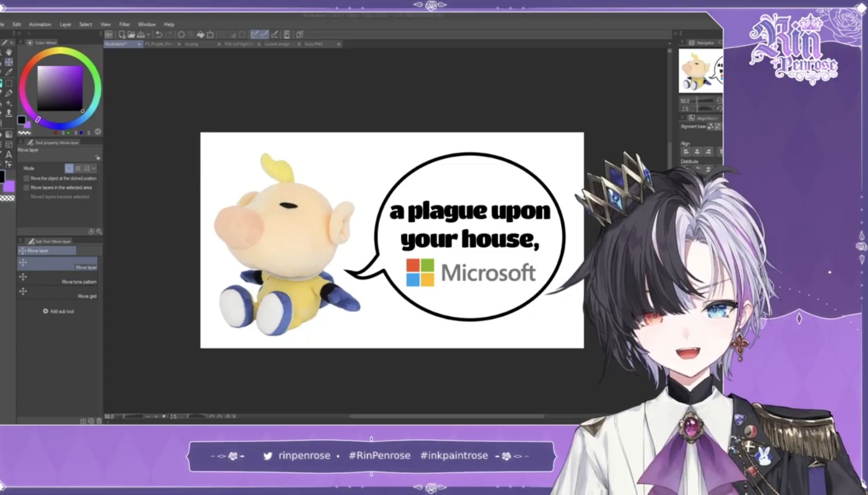
Task: Create a new canvas from toolbar
Action: pos(122,34)
